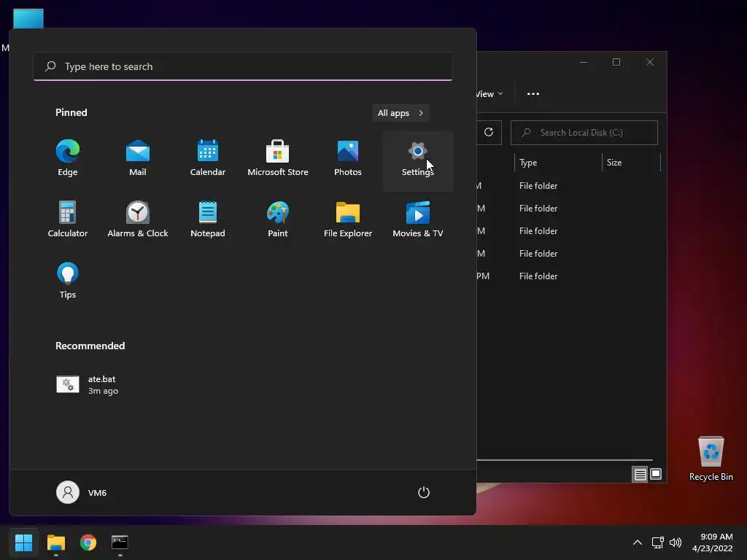Sort by Type column in Explorer
The width and height of the screenshot is (747, 560).
[x=558, y=163]
